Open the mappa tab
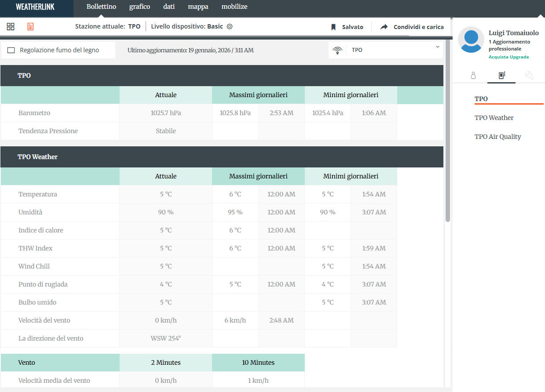545x392 pixels. click(198, 7)
